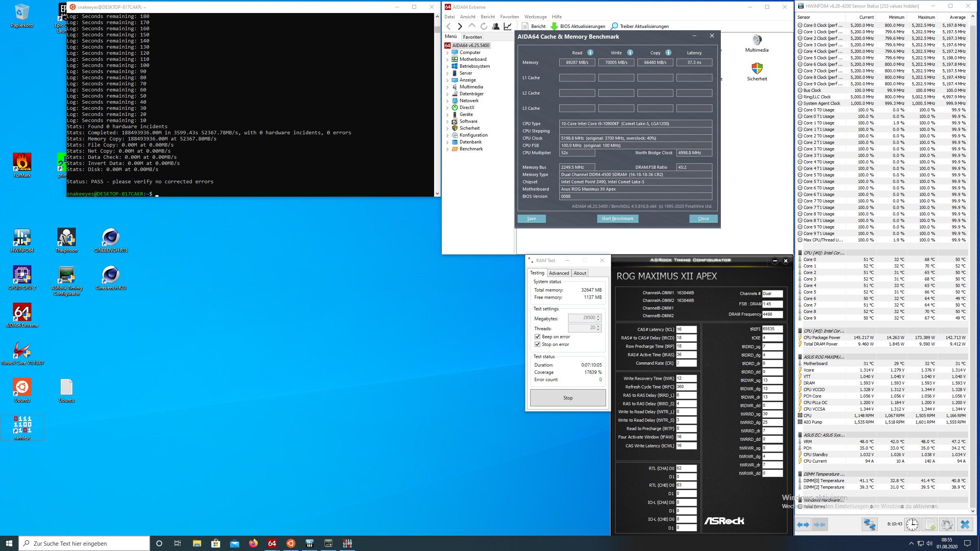Toggle the Stop on error checkbox
The height and width of the screenshot is (551, 980).
[x=537, y=344]
